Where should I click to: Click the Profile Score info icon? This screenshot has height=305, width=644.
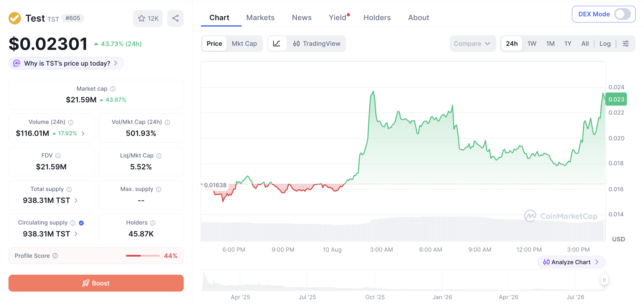pyautogui.click(x=55, y=256)
